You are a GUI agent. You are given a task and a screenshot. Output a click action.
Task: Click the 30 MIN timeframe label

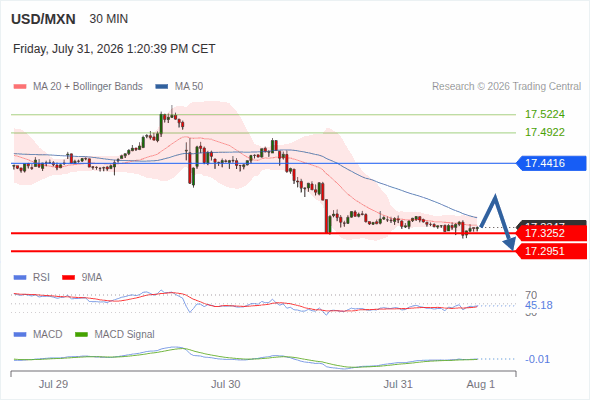(x=109, y=19)
